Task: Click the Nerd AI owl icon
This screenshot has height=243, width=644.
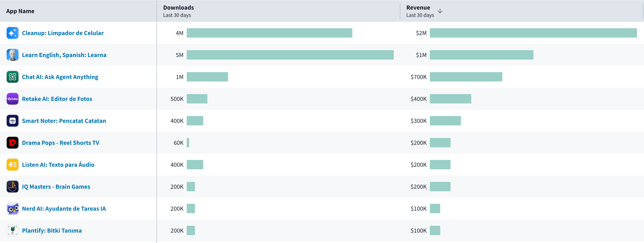Action: [x=12, y=209]
